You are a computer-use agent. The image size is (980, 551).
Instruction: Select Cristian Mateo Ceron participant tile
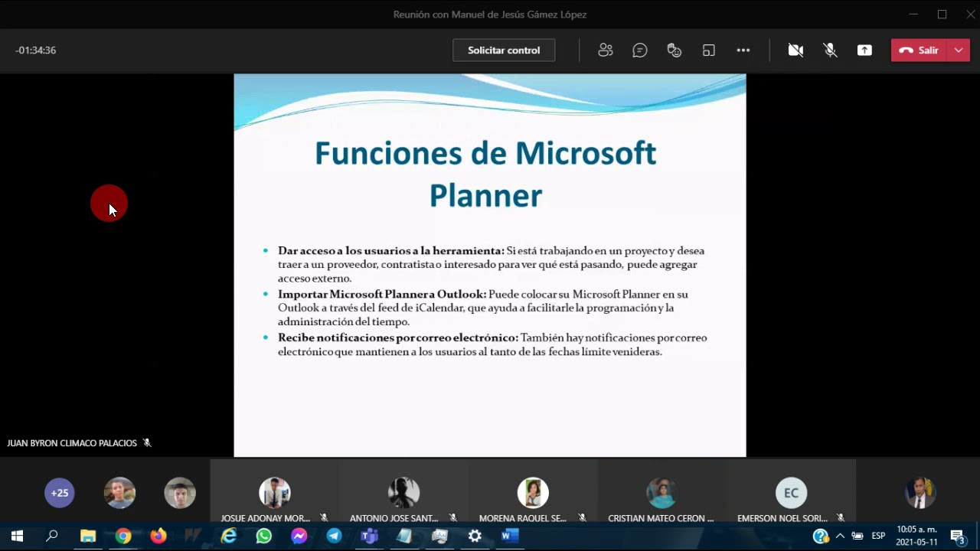click(661, 493)
